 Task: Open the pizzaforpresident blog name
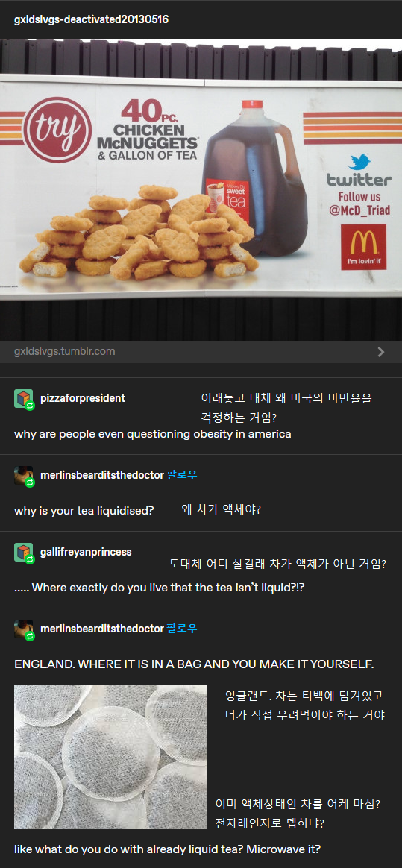click(x=83, y=398)
